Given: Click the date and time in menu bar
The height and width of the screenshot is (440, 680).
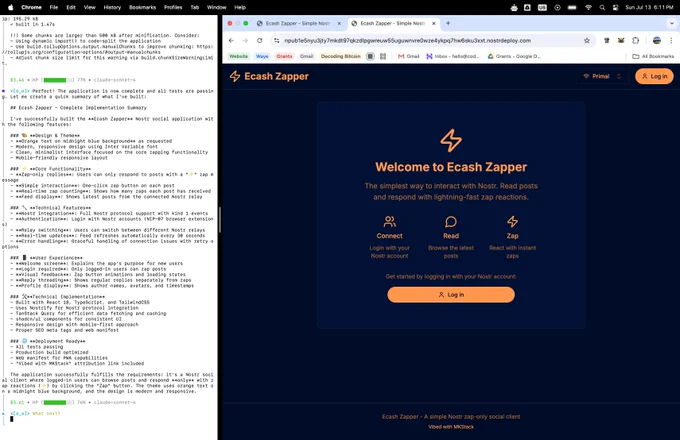Looking at the screenshot, I should [x=649, y=7].
